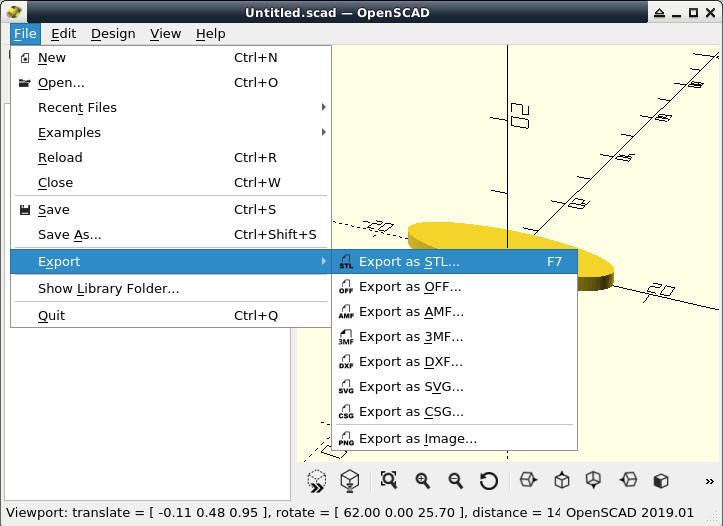Expand the viewport toolbar overflow chevron

pyautogui.click(x=710, y=481)
